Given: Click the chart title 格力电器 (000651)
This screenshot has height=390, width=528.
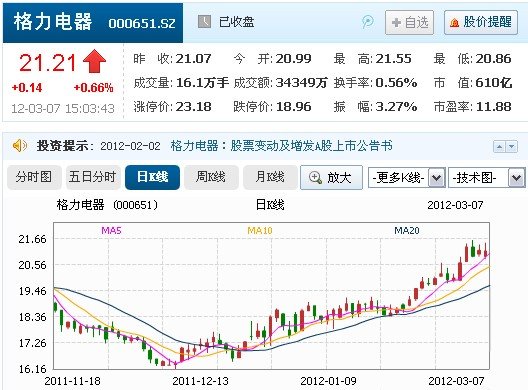Looking at the screenshot, I should click(107, 205).
